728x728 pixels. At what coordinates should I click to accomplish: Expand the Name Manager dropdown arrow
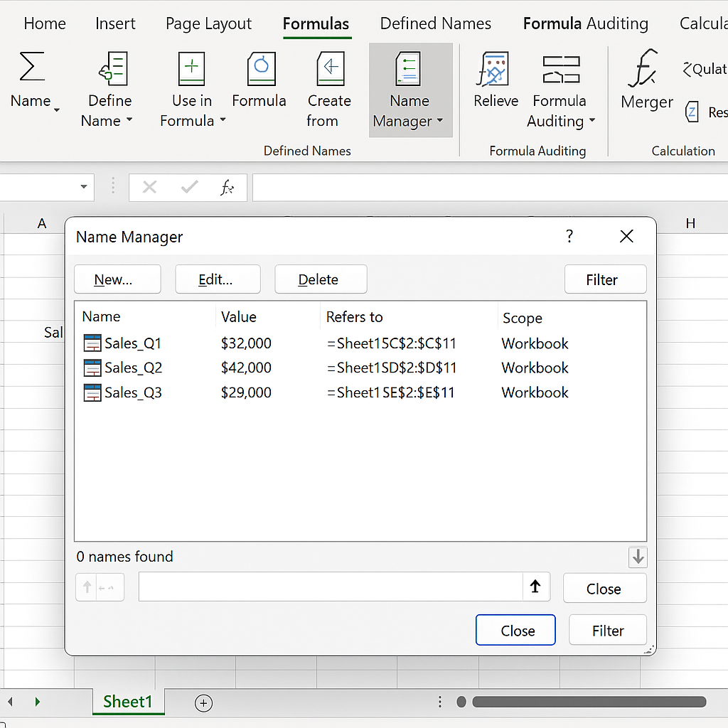coord(439,120)
